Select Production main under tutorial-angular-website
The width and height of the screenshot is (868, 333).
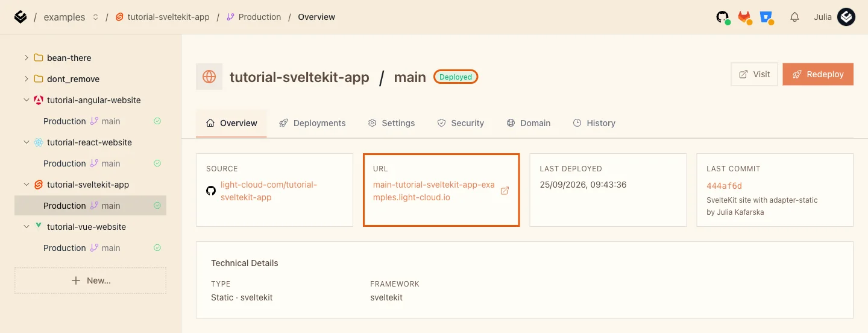(x=90, y=121)
